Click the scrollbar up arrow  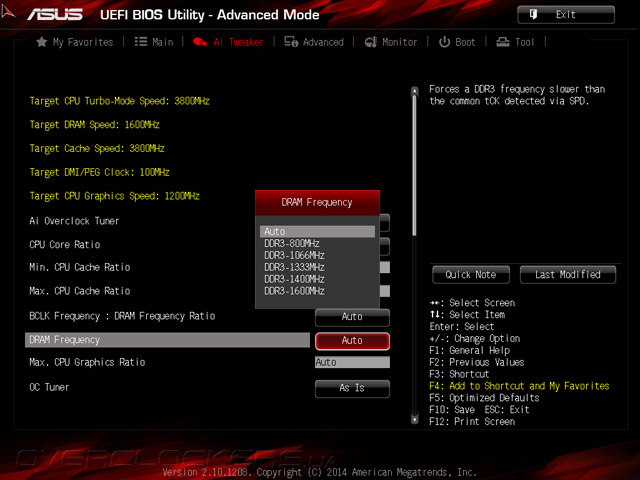tap(414, 91)
